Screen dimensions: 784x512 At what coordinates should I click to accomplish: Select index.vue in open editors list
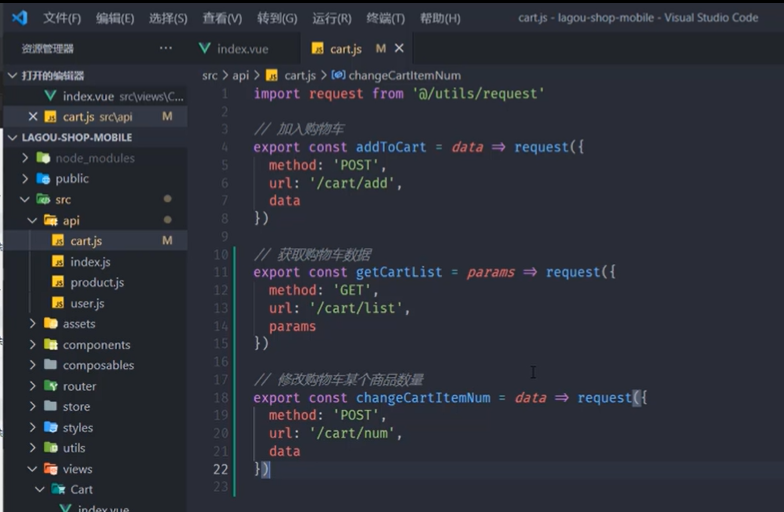pyautogui.click(x=96, y=96)
